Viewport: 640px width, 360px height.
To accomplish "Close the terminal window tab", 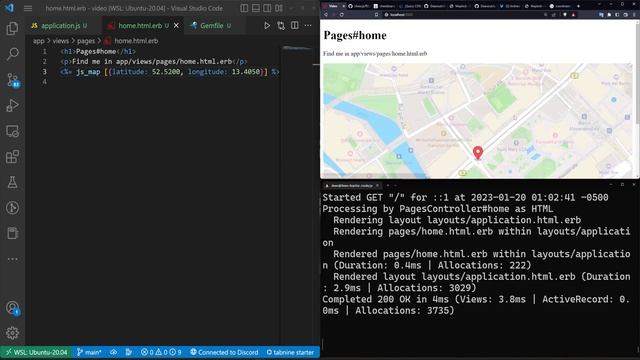I will point(377,186).
